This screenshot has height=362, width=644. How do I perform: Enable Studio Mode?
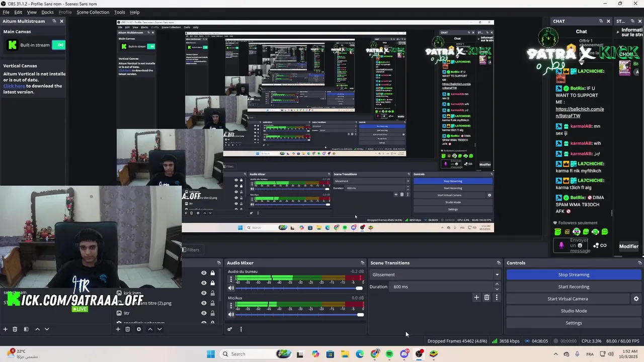pyautogui.click(x=574, y=311)
